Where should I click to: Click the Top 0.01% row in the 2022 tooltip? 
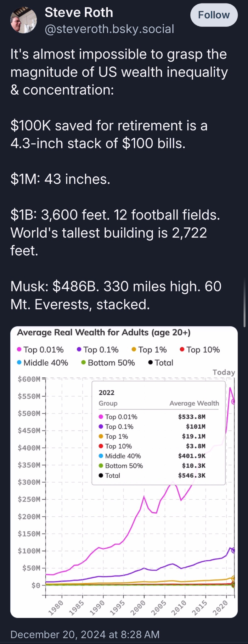(152, 417)
